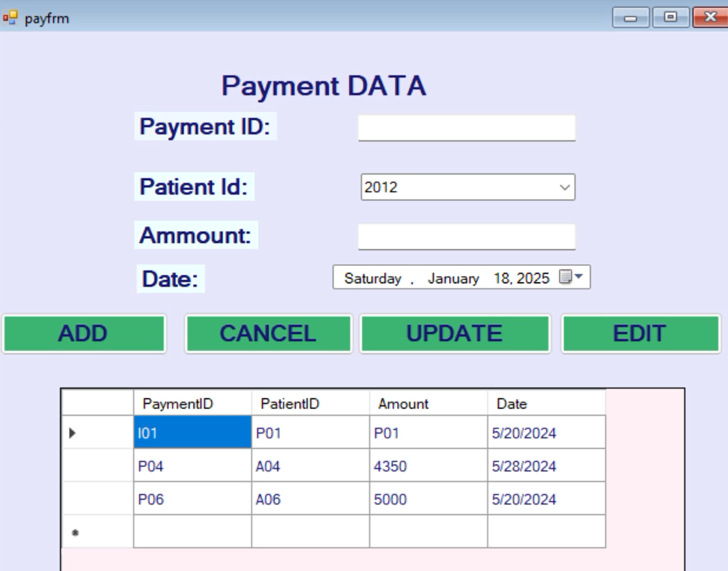728x571 pixels.
Task: Select the P06 row via its row header
Action: pyautogui.click(x=98, y=498)
